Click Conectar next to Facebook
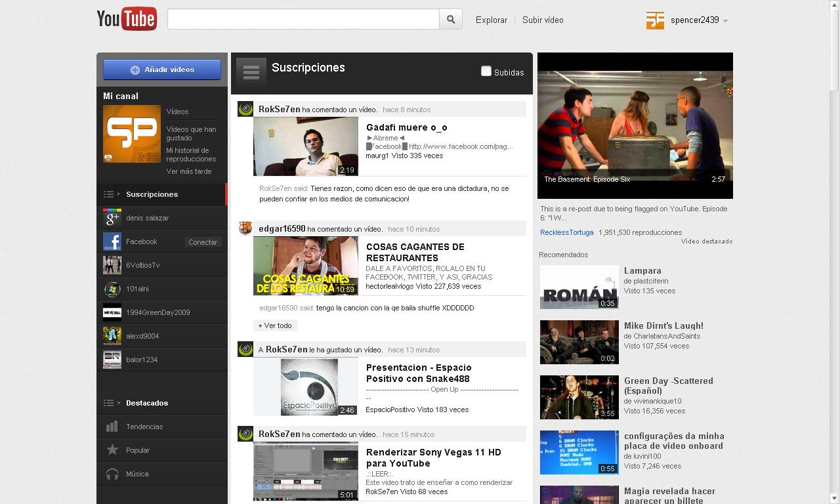840x504 pixels. pos(202,242)
